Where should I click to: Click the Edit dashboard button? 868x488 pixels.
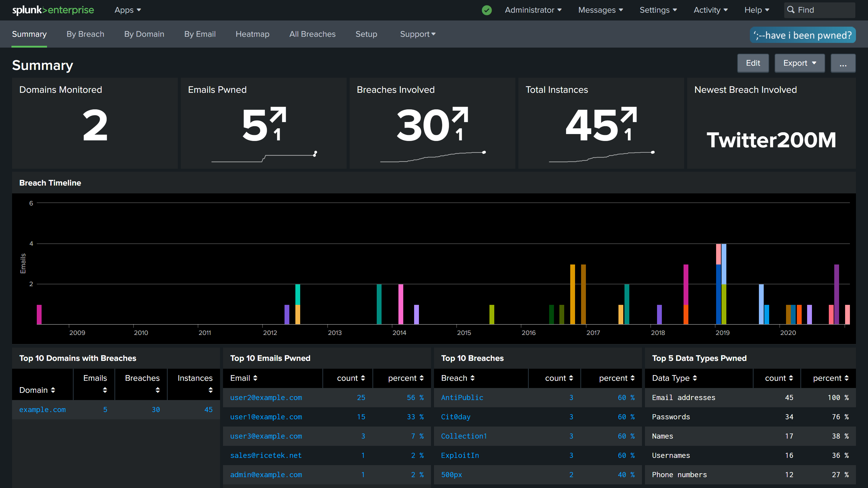(753, 63)
